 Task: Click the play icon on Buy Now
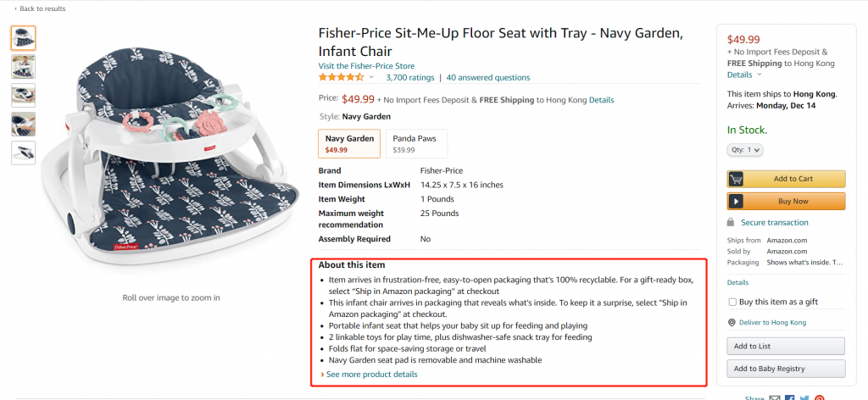[736, 202]
